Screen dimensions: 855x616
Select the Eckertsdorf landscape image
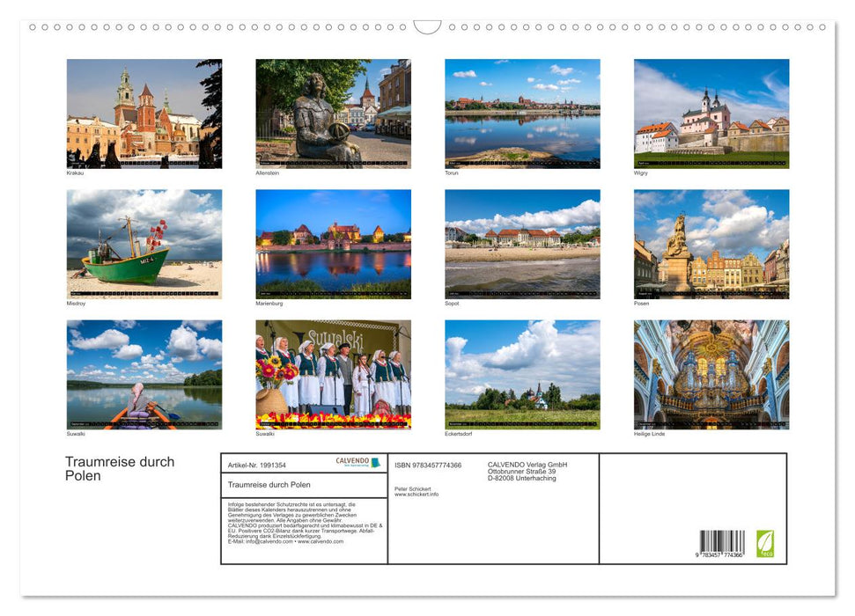521,374
